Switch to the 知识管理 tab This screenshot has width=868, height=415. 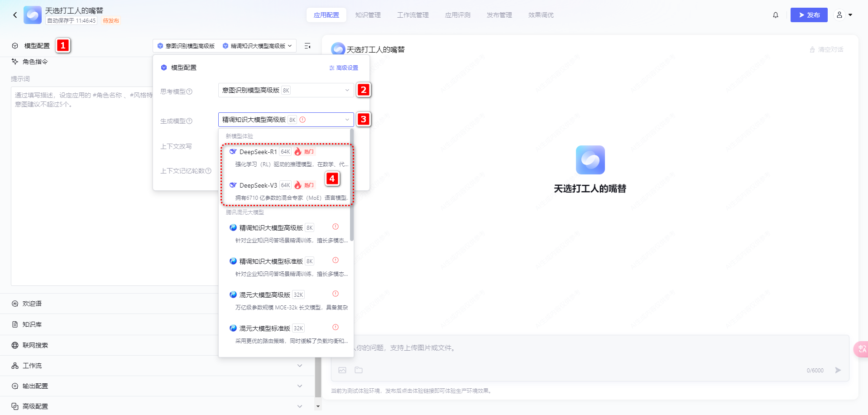click(368, 15)
